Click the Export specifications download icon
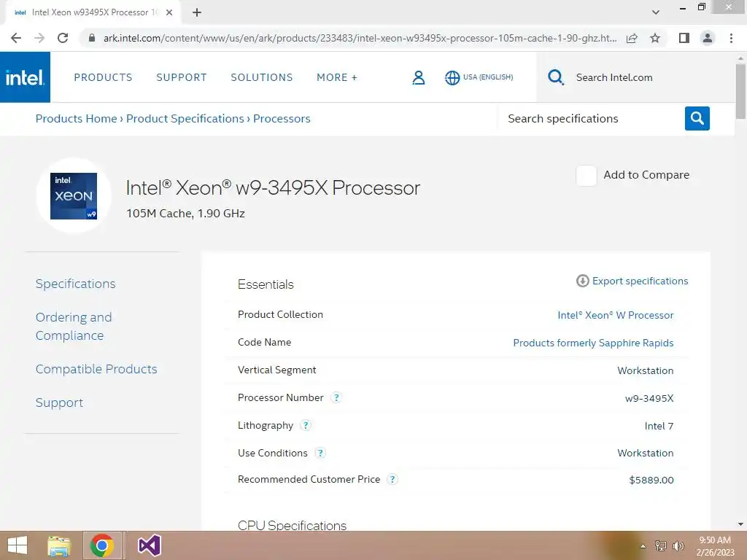The height and width of the screenshot is (560, 747). pyautogui.click(x=582, y=281)
